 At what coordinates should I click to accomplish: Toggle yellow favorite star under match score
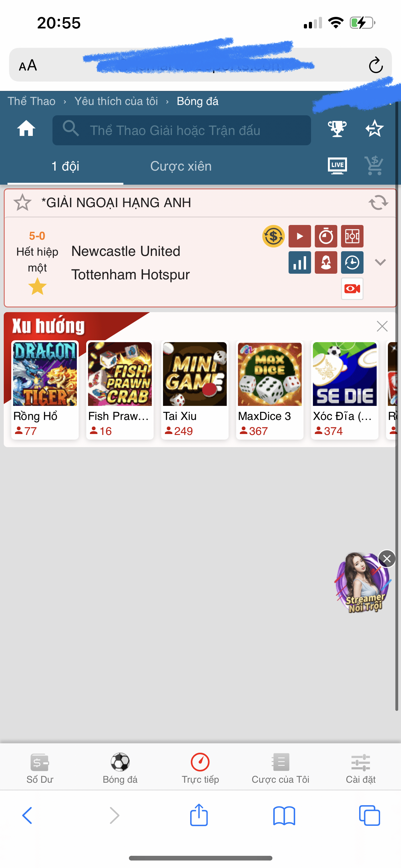(x=37, y=287)
